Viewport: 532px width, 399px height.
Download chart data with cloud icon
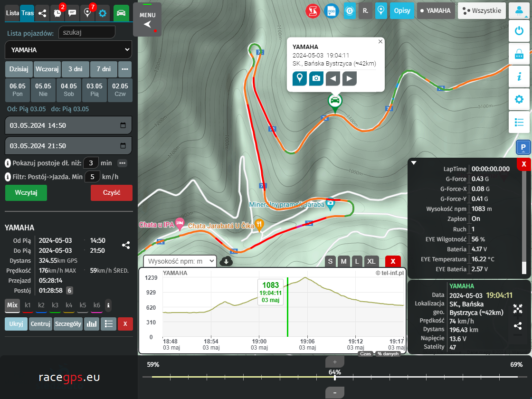227,261
